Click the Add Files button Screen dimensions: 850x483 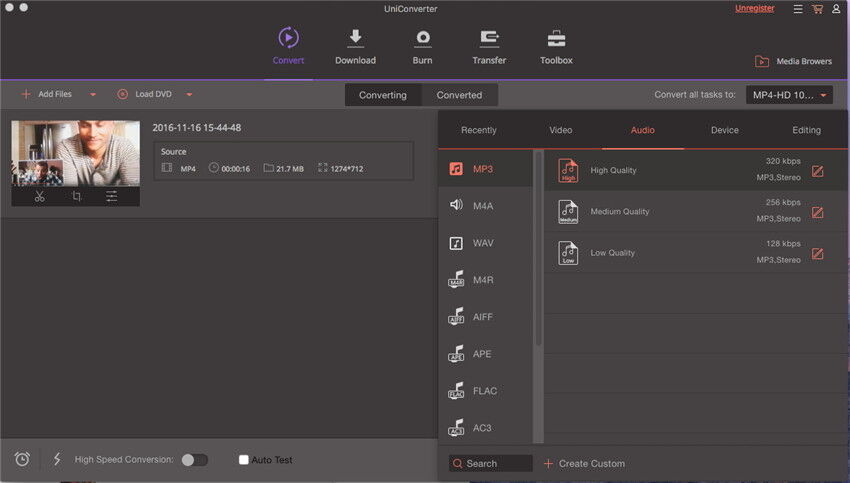tap(47, 94)
